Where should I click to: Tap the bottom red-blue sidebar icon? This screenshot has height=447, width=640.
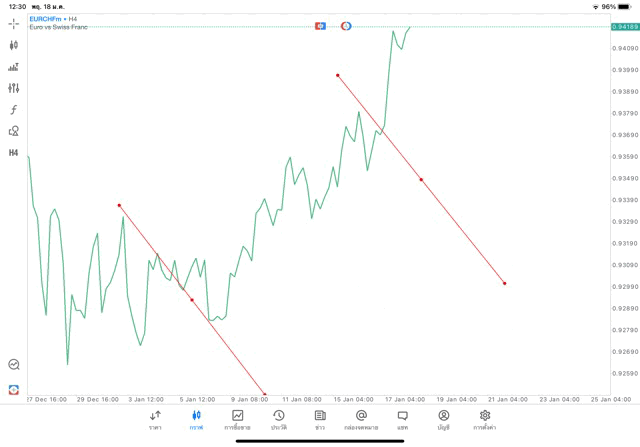[x=14, y=388]
